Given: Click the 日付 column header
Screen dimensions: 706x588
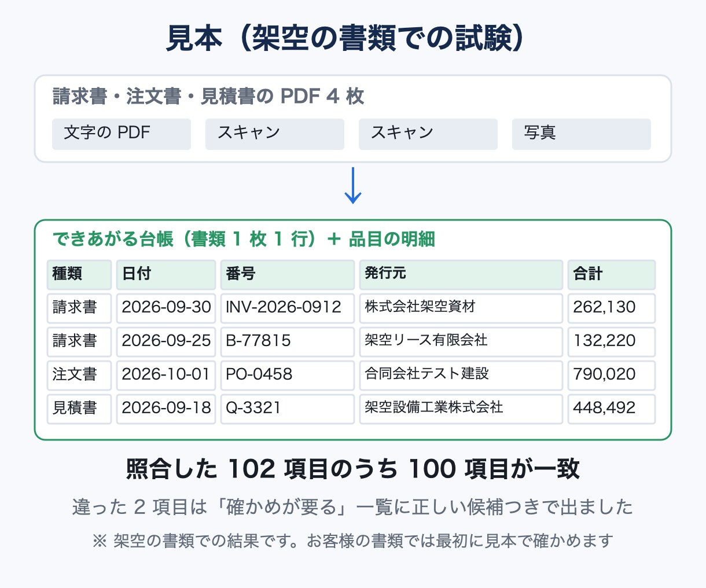Looking at the screenshot, I should click(x=166, y=274).
